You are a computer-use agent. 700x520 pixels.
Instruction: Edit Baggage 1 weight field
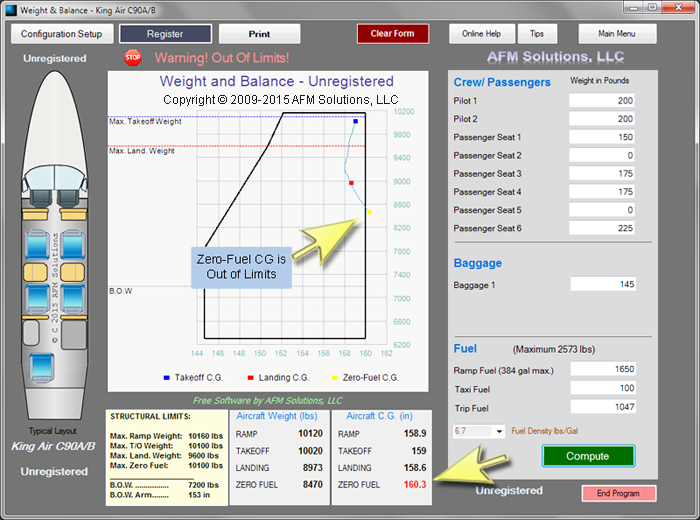click(603, 284)
